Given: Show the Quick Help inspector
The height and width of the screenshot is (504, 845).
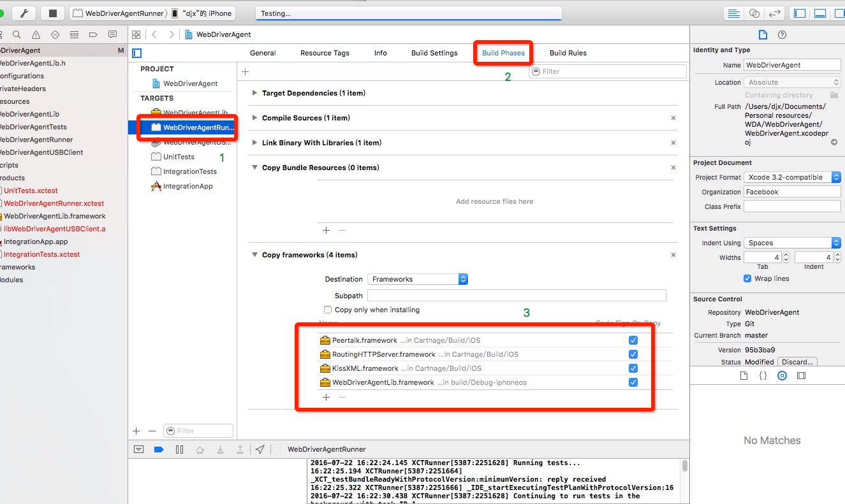Looking at the screenshot, I should pos(783,35).
